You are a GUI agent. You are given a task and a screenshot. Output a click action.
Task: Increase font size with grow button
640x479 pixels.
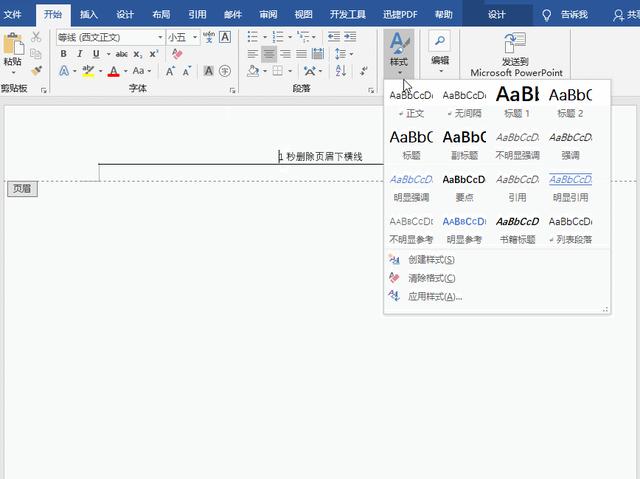coord(170,71)
